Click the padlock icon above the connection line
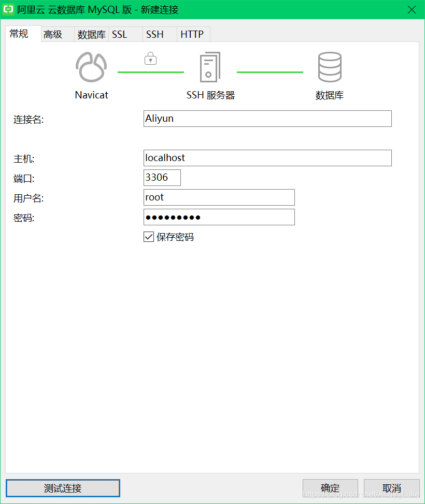Viewport: 425px width, 504px height. pos(150,59)
